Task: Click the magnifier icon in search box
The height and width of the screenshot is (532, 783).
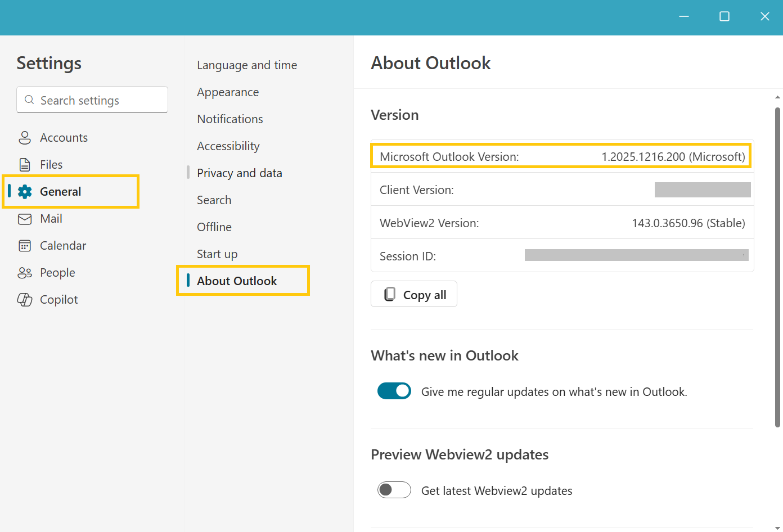Action: coord(29,100)
